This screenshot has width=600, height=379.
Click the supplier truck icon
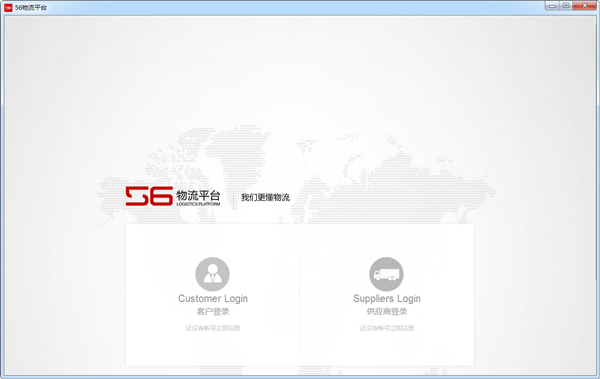click(x=386, y=274)
